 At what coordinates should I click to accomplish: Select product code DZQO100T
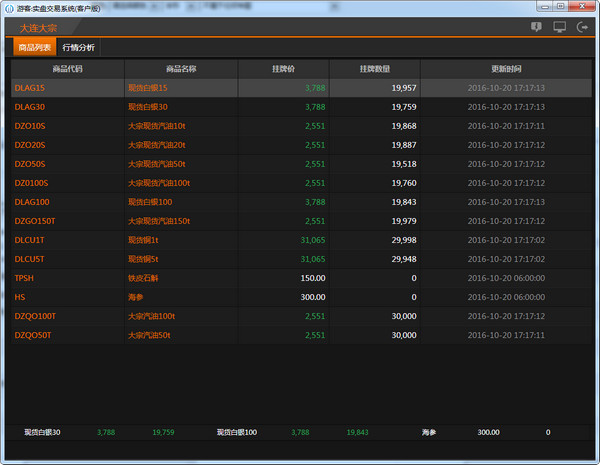35,316
